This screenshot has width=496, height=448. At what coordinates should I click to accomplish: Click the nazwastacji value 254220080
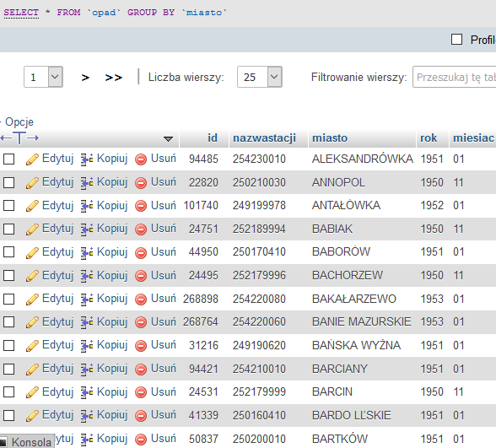[x=259, y=299]
